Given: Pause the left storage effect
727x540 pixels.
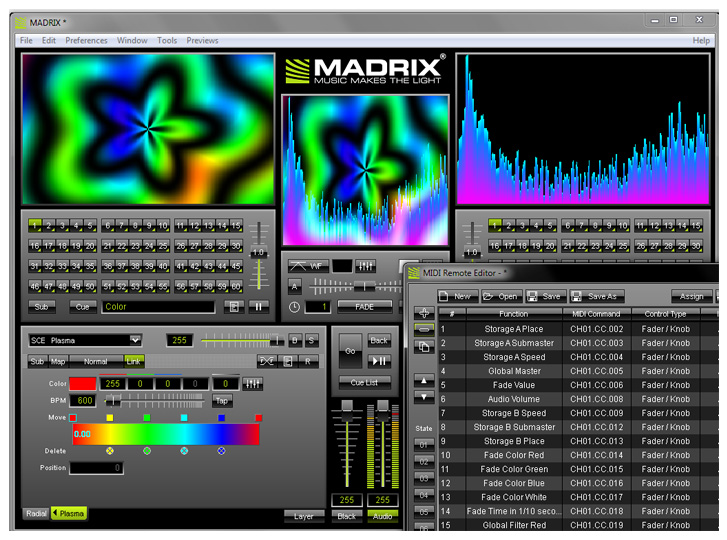Looking at the screenshot, I should [x=258, y=306].
